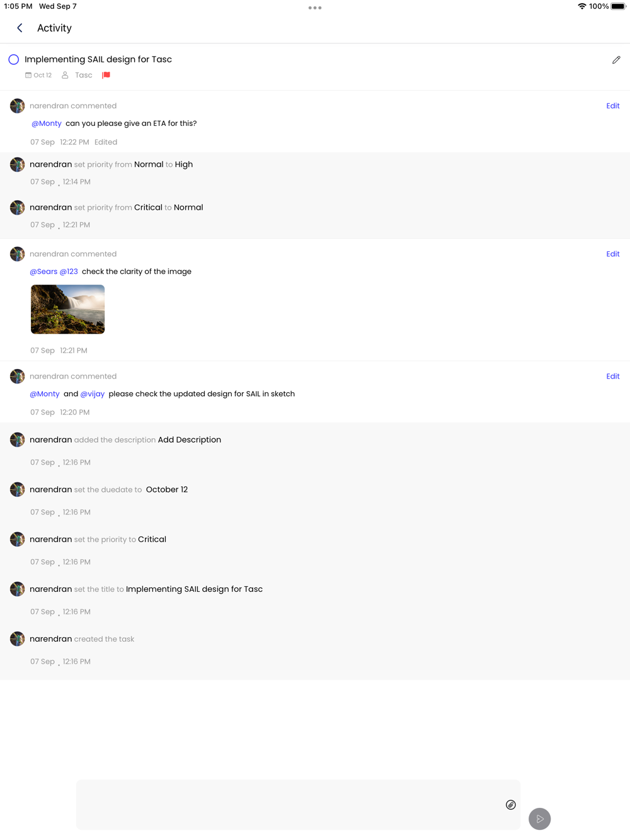This screenshot has width=630, height=840.
Task: Edit the image clarity comment
Action: [x=613, y=254]
